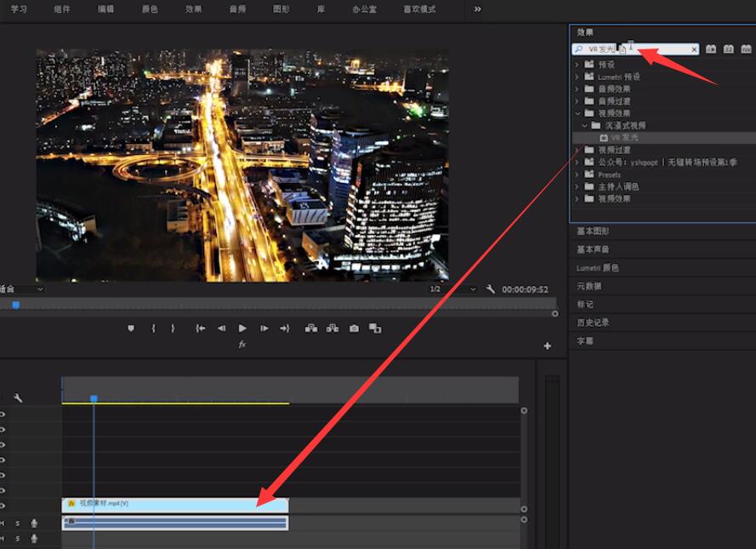Image resolution: width=756 pixels, height=549 pixels.
Task: Collapse the 沉浸式视频 folder
Action: [x=584, y=125]
